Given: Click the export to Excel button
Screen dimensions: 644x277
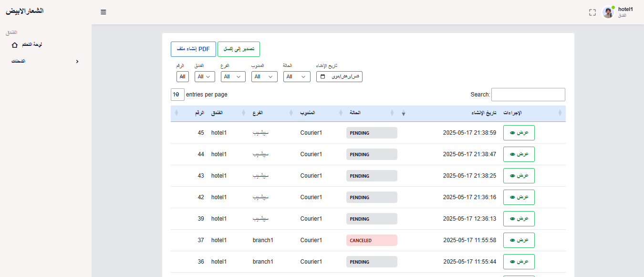Looking at the screenshot, I should (239, 49).
